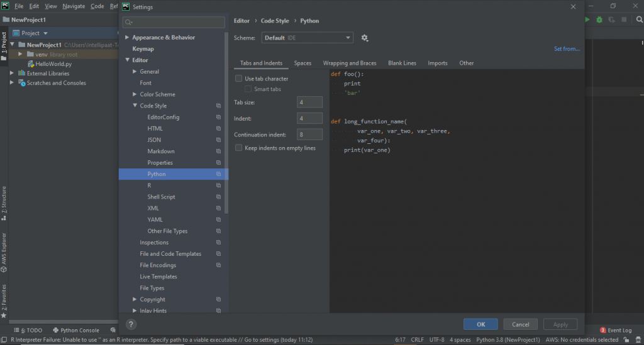Click the lock icon in status bar

[626, 340]
